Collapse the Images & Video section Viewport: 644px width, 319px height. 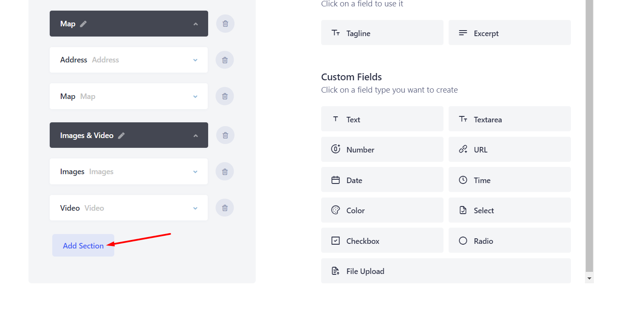pos(196,135)
